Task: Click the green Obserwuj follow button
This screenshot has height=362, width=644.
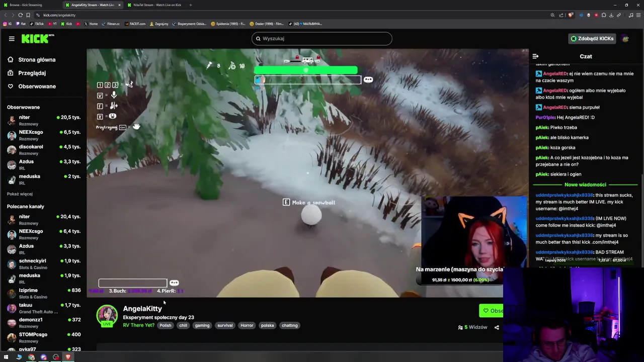Action: [491, 311]
